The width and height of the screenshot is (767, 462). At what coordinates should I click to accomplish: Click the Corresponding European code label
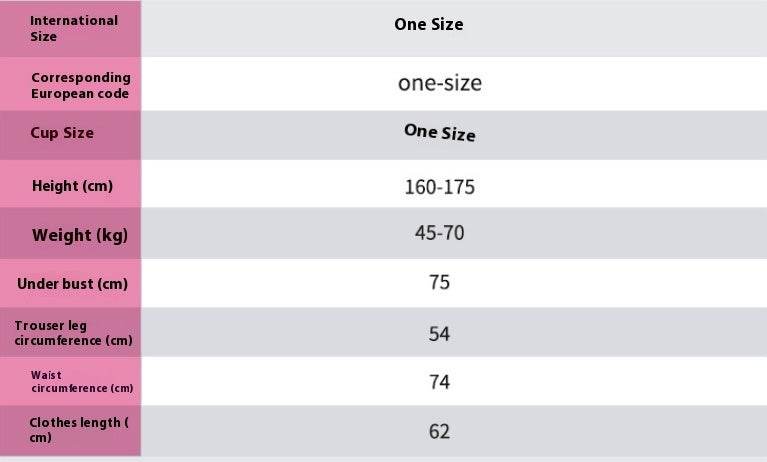click(x=80, y=85)
